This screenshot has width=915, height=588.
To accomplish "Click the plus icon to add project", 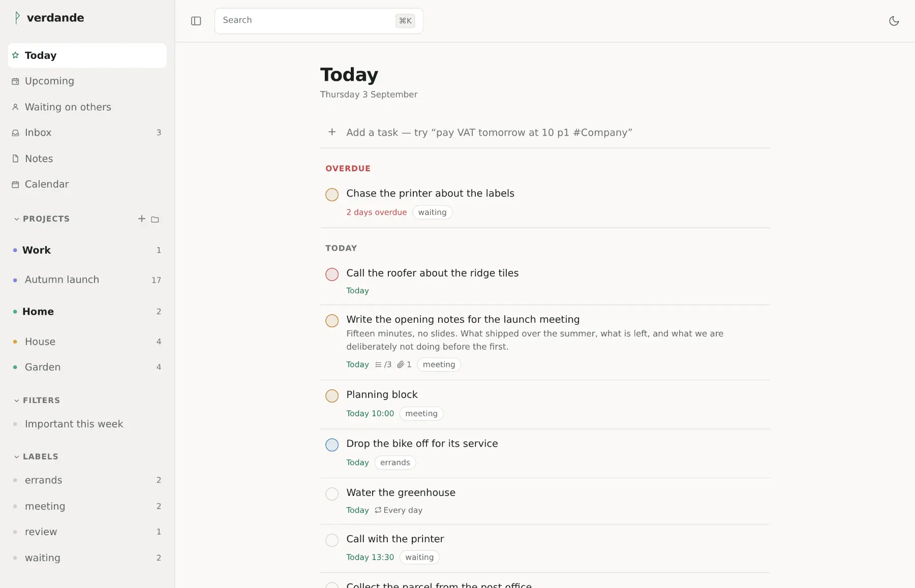I will tap(142, 219).
